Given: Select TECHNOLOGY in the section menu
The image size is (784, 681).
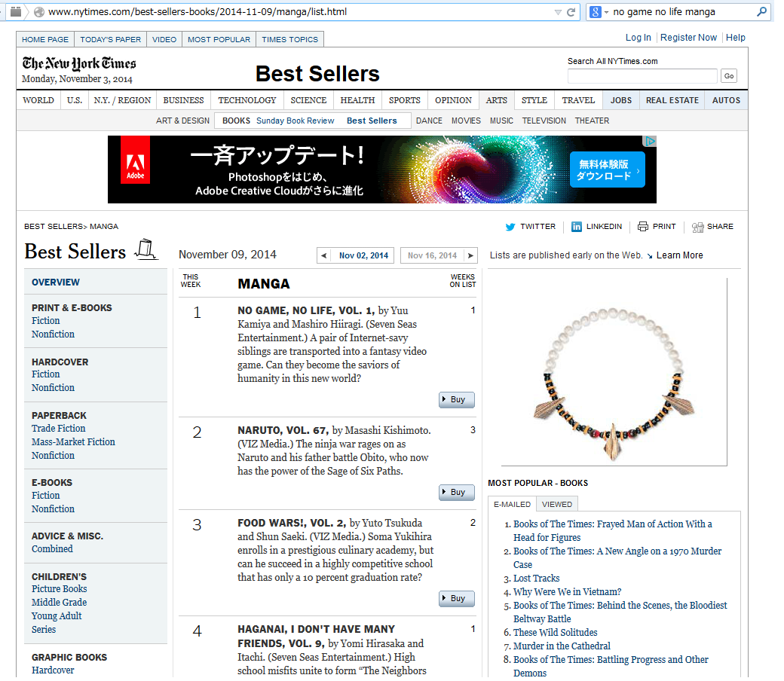Looking at the screenshot, I should pyautogui.click(x=247, y=100).
